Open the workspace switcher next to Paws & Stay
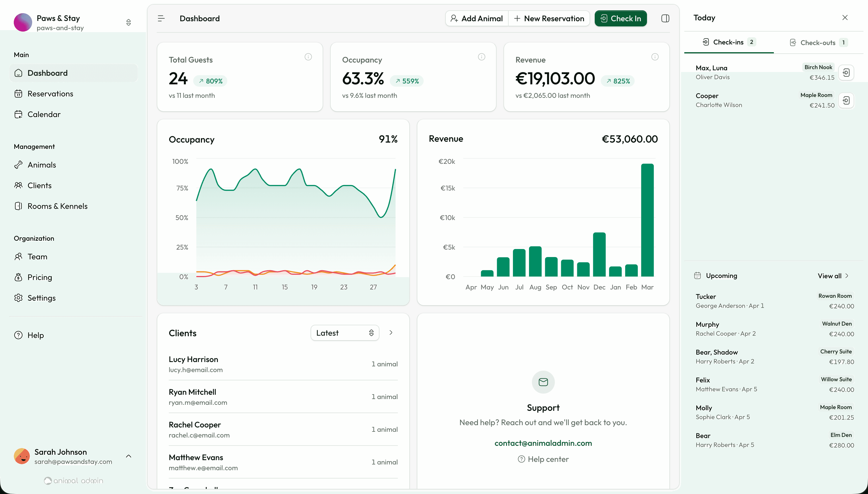 click(128, 22)
